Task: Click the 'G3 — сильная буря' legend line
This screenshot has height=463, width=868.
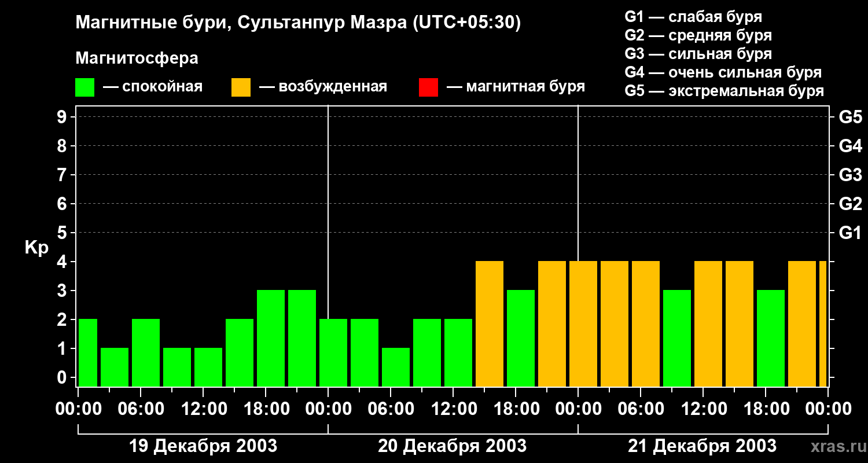Action: (x=698, y=54)
